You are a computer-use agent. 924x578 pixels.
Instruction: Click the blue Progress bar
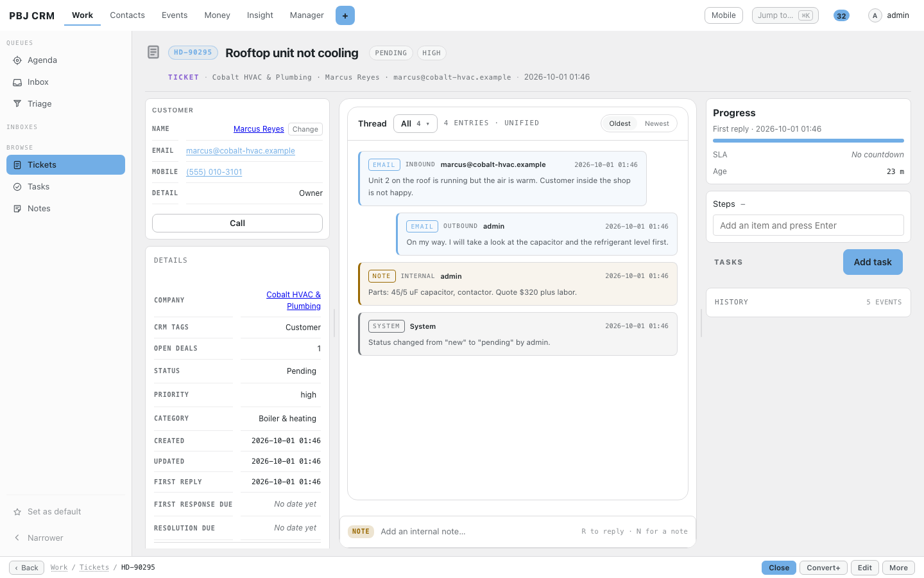coord(809,141)
